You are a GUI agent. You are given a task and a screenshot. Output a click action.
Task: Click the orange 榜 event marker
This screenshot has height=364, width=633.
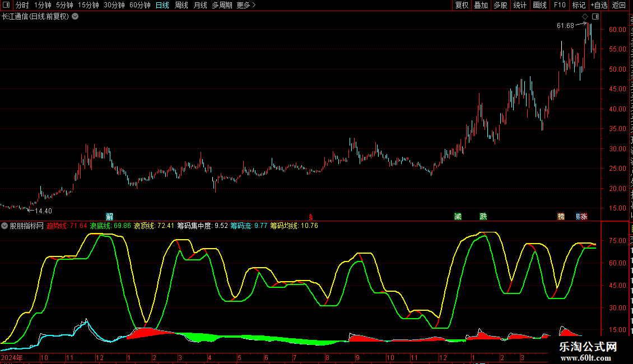561,217
